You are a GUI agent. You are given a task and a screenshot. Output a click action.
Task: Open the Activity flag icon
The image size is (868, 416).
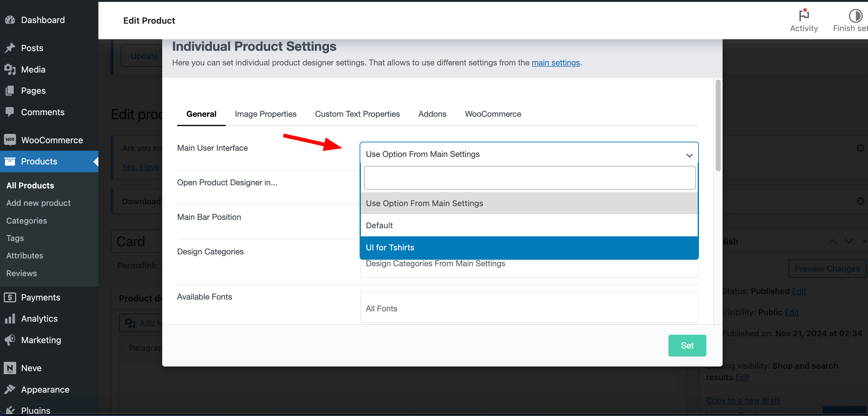[x=804, y=15]
